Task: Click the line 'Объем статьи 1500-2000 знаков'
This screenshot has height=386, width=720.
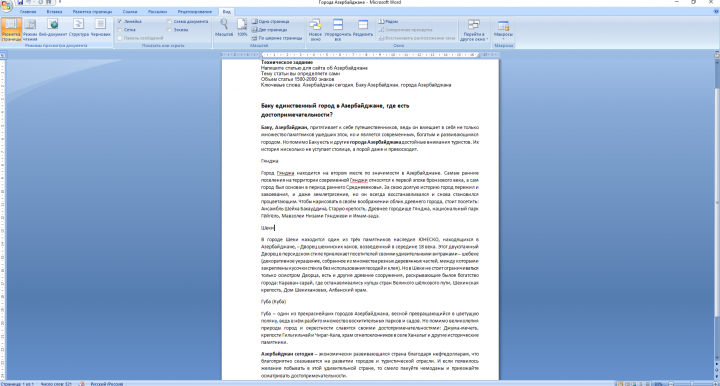Action: tap(297, 79)
